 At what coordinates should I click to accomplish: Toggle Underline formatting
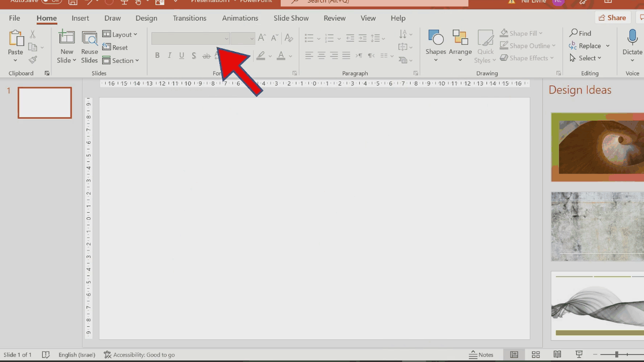(182, 55)
